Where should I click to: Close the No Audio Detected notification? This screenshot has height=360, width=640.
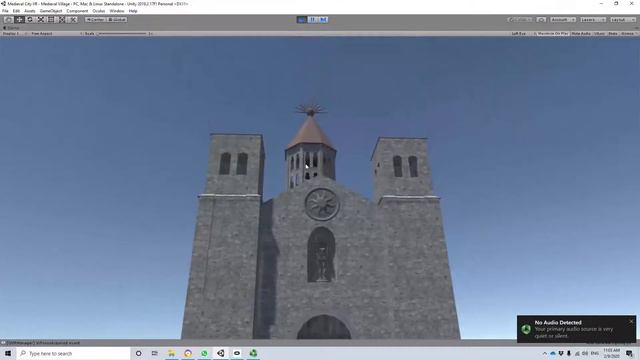(x=631, y=322)
